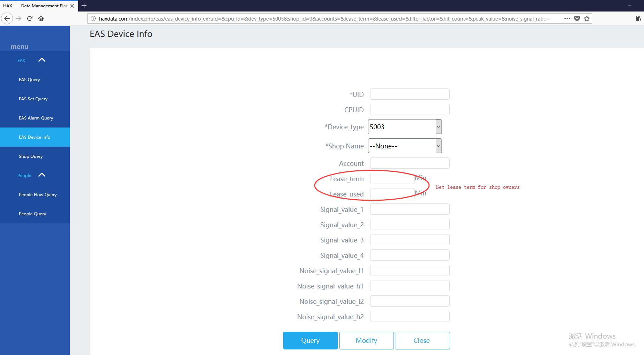The width and height of the screenshot is (644, 355).
Task: Open People Query menu item
Action: pos(35,214)
